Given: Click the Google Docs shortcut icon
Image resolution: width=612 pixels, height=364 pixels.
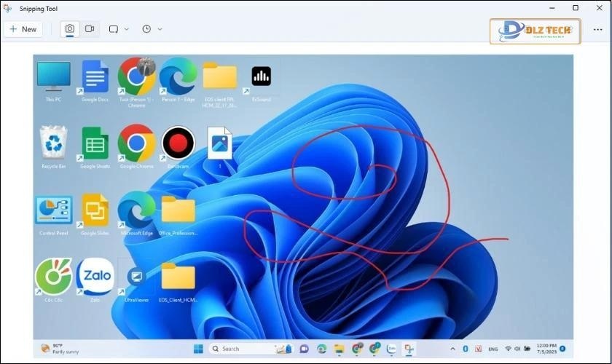Looking at the screenshot, I should click(95, 76).
